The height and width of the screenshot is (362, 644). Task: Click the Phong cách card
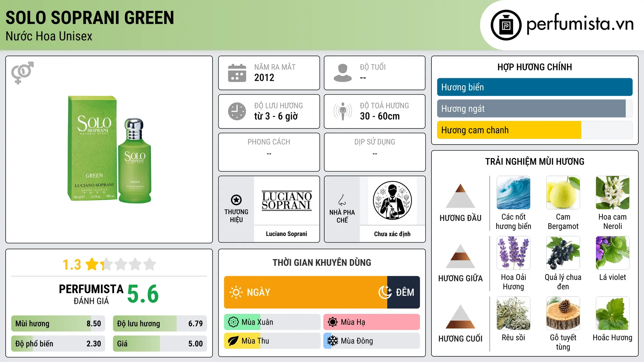click(x=269, y=152)
